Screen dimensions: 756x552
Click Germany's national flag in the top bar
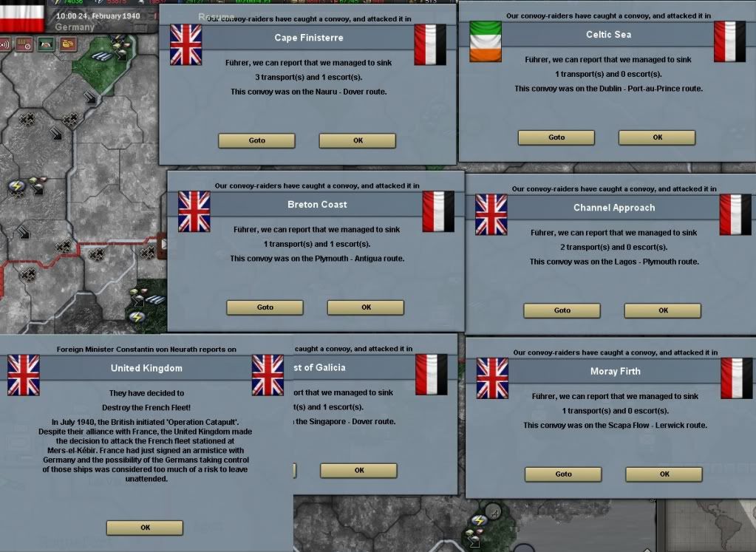coord(21,16)
